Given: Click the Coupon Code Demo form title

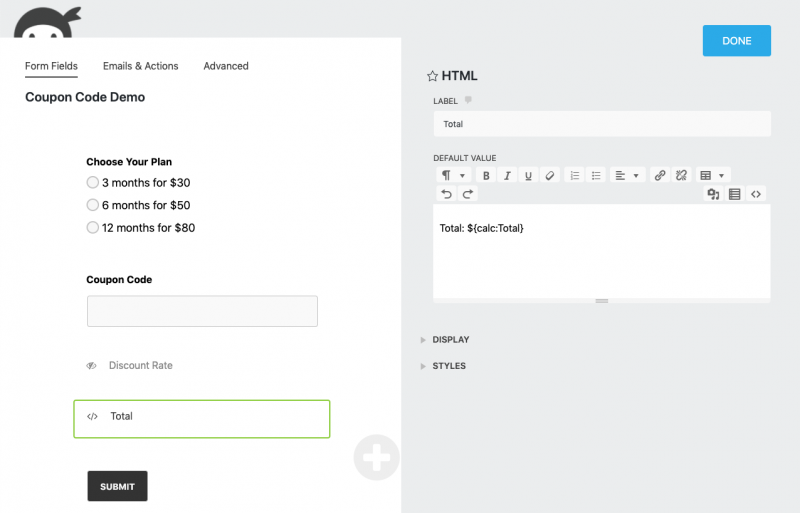Looking at the screenshot, I should coord(85,97).
